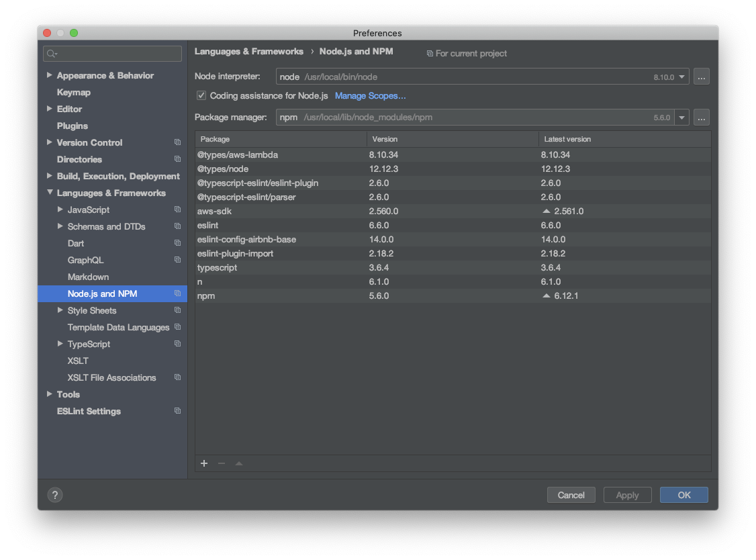Open the XSLT settings page
This screenshot has height=560, width=756.
[78, 361]
